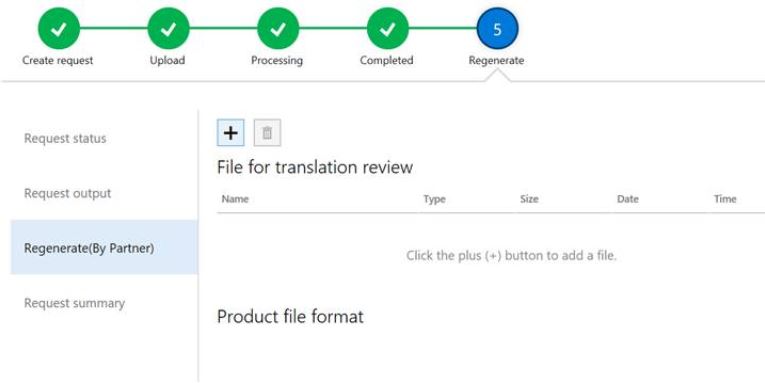Sort by the Type column header

434,199
